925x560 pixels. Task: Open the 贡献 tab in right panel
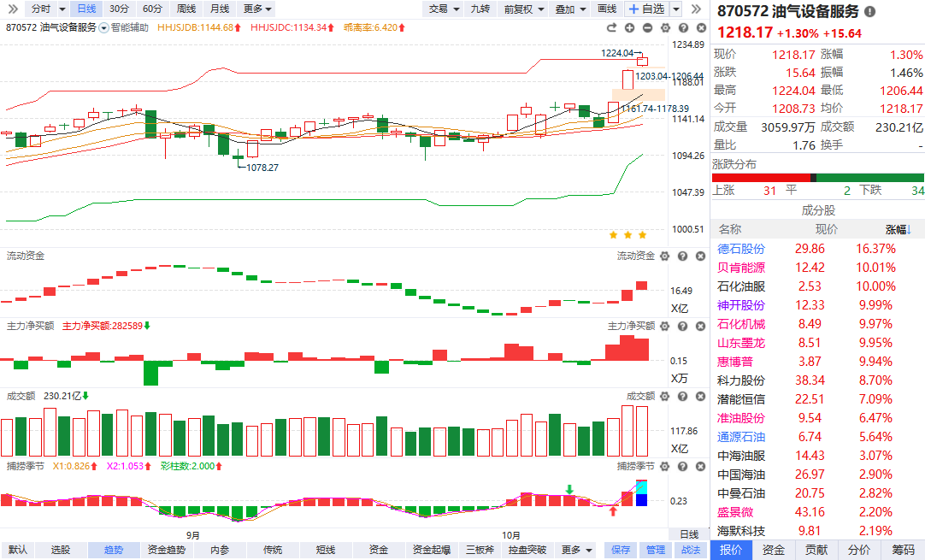pyautogui.click(x=816, y=550)
